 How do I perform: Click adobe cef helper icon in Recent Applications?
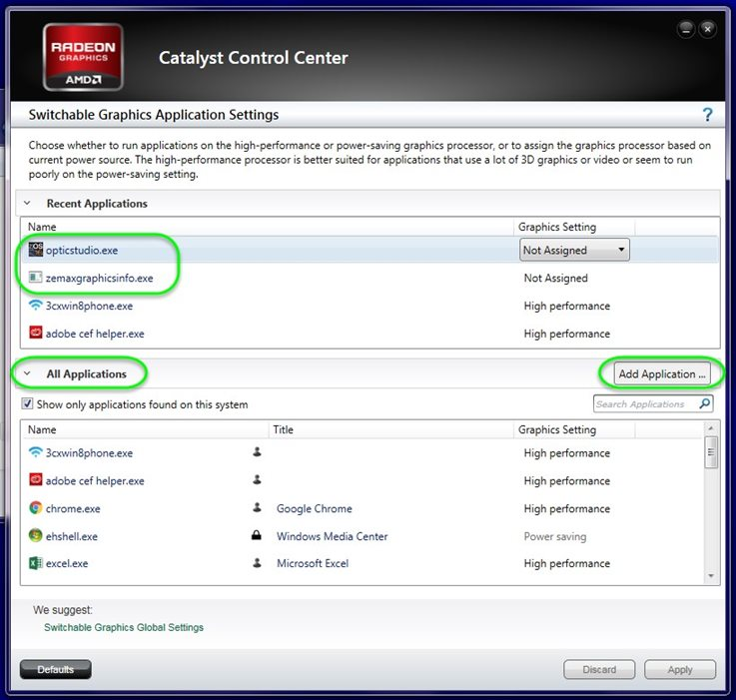click(36, 333)
